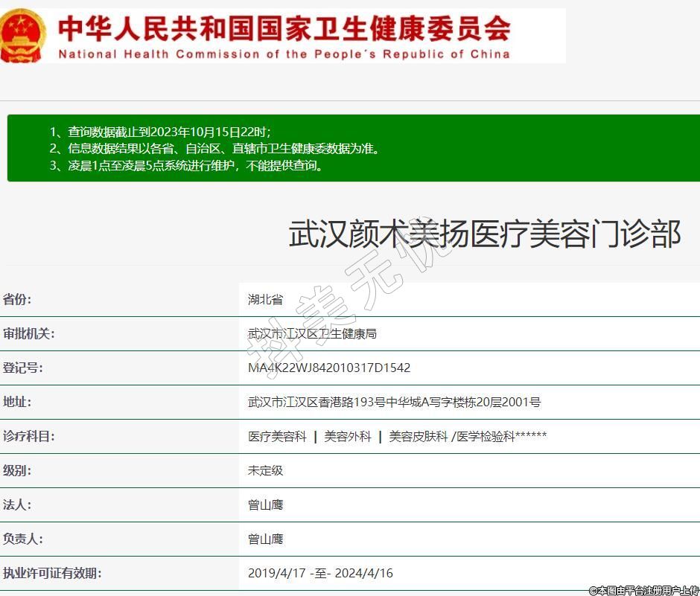The width and height of the screenshot is (700, 596).
Task: Click the national emblem logo in header
Action: pos(23,35)
